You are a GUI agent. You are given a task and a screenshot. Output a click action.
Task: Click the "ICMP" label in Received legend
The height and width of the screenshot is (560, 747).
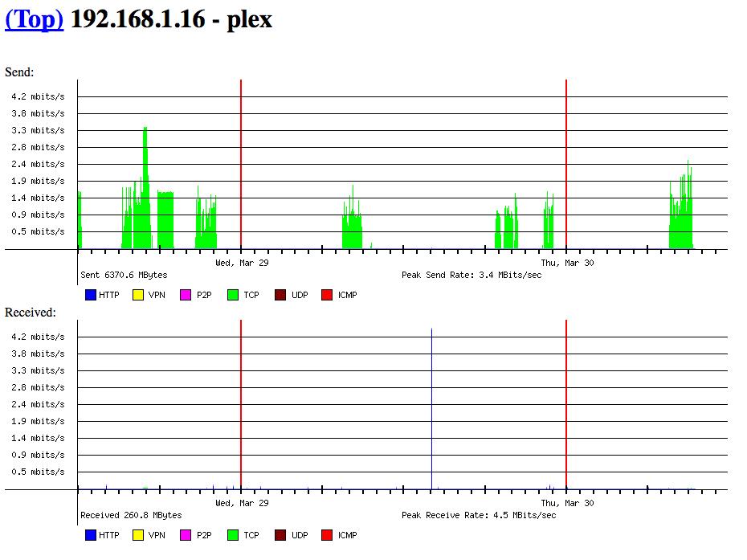(348, 535)
